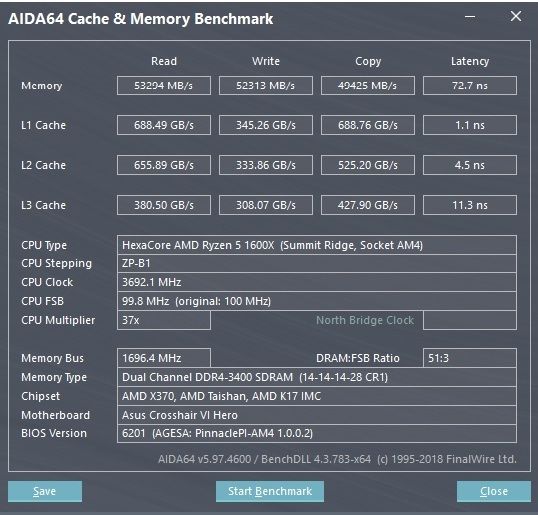Click L1 Cache Latency 1.1 ns

tap(470, 125)
